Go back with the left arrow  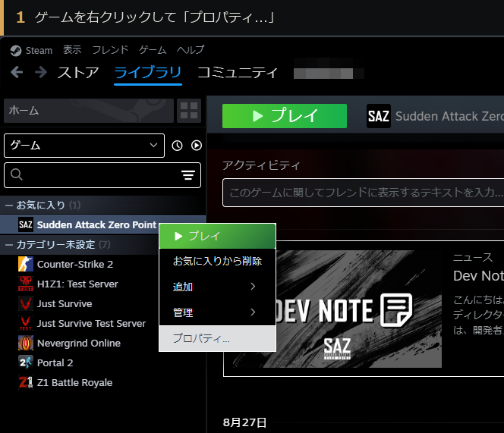[x=17, y=72]
